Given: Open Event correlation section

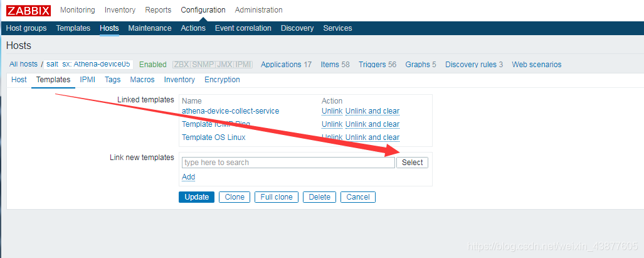Looking at the screenshot, I should click(x=243, y=28).
